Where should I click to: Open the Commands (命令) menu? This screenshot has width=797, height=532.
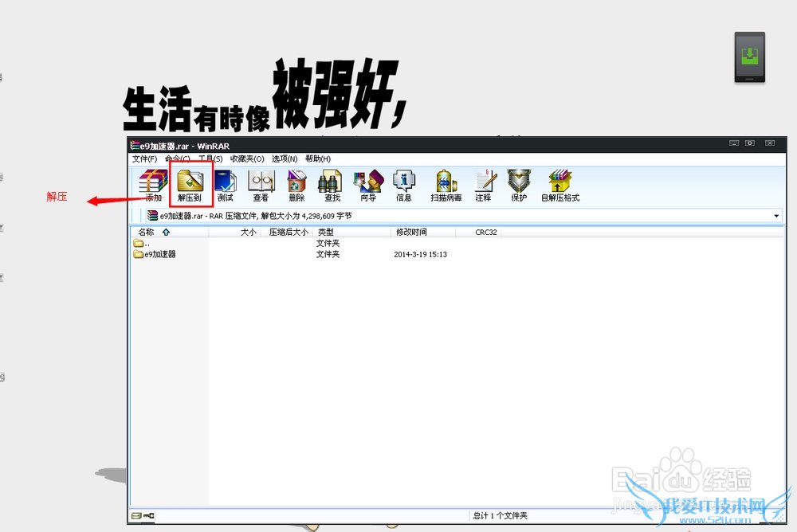(178, 159)
